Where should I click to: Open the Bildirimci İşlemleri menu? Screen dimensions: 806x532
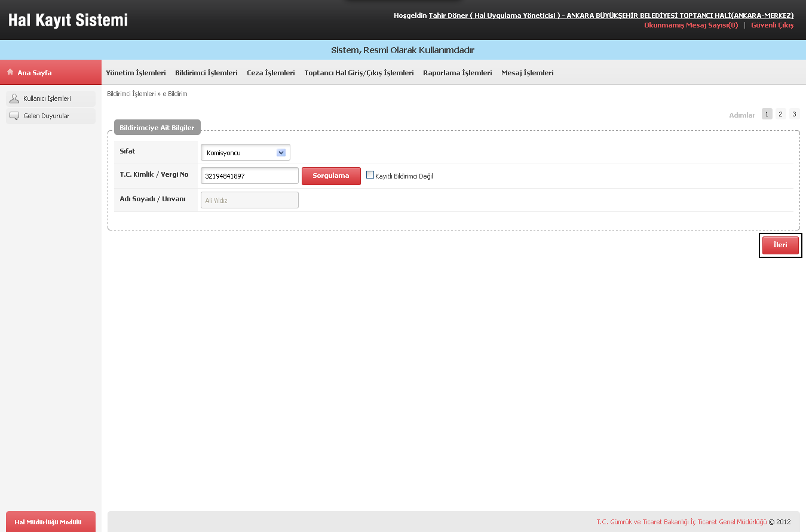click(x=206, y=73)
